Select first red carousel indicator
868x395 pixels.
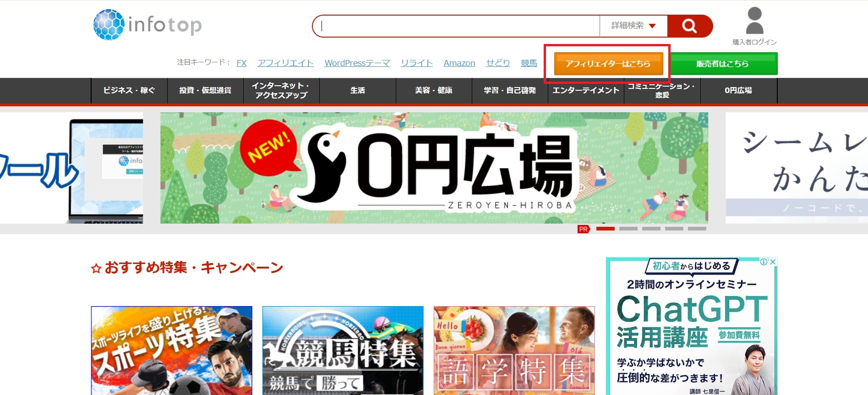pos(606,228)
